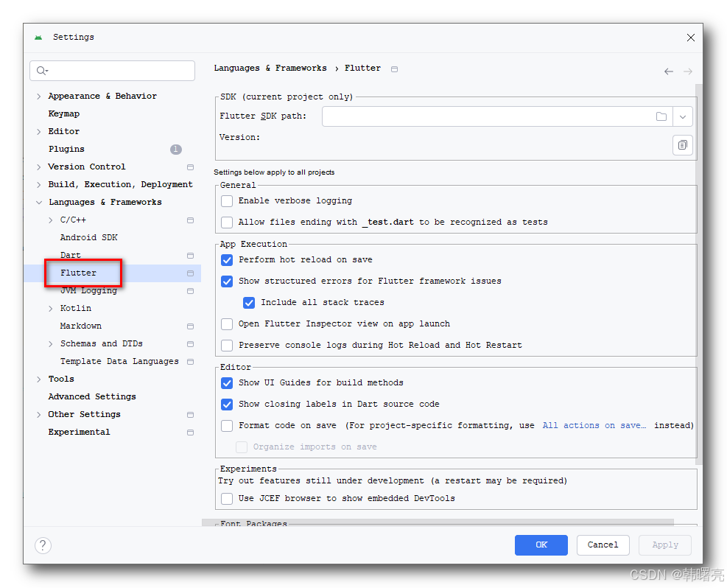Open help with the question mark icon
The image size is (727, 588).
pyautogui.click(x=43, y=545)
